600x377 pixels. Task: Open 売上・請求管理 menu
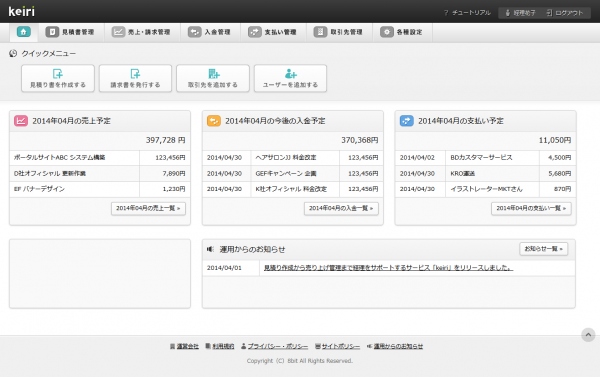[x=142, y=32]
